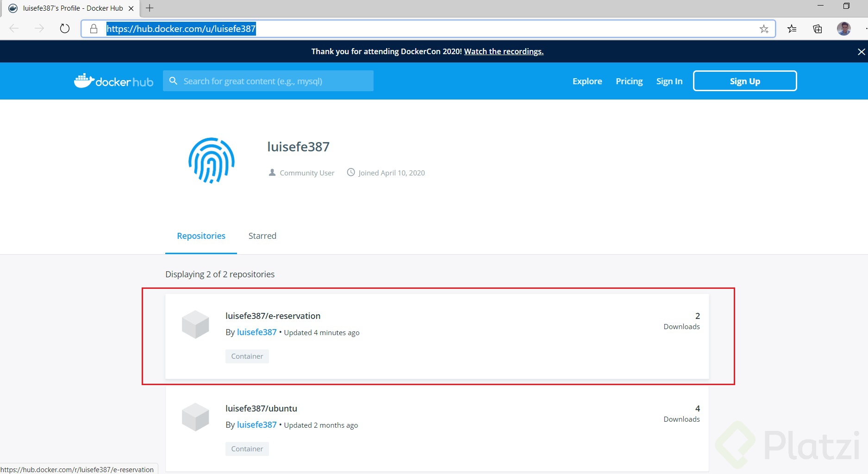The height and width of the screenshot is (474, 868).
Task: Switch to the Starred tab
Action: click(x=262, y=236)
